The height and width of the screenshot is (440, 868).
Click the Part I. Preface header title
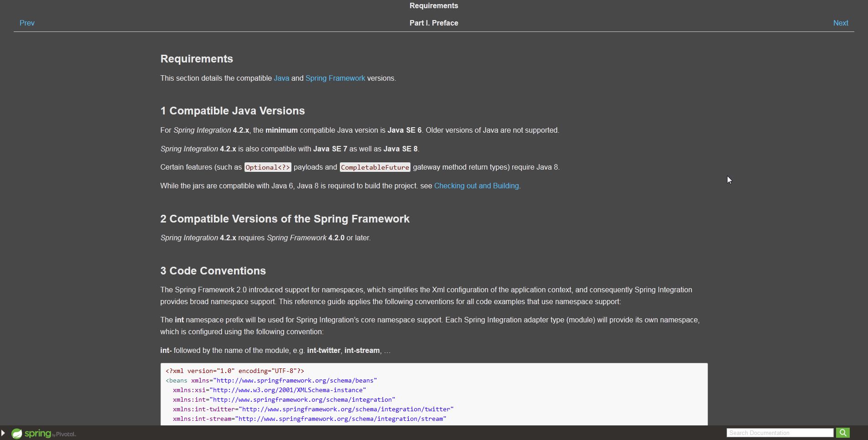[x=433, y=23]
